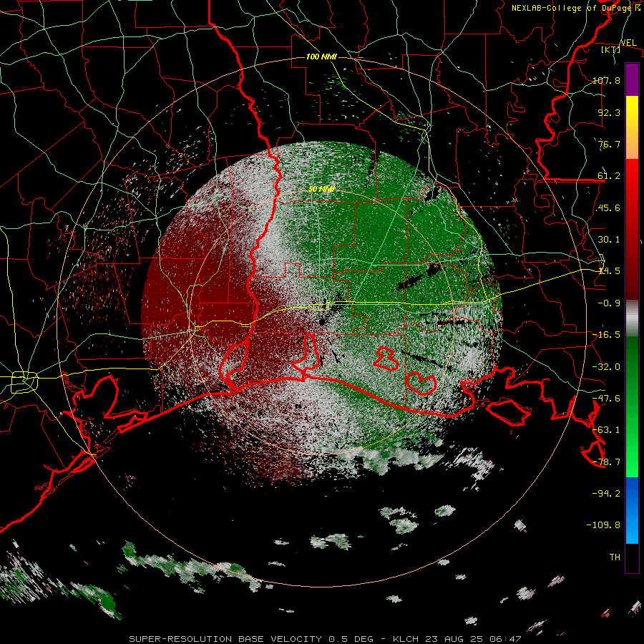This screenshot has height=644, width=644.
Task: Select the 45.6 value on velocity scale
Action: (x=609, y=208)
